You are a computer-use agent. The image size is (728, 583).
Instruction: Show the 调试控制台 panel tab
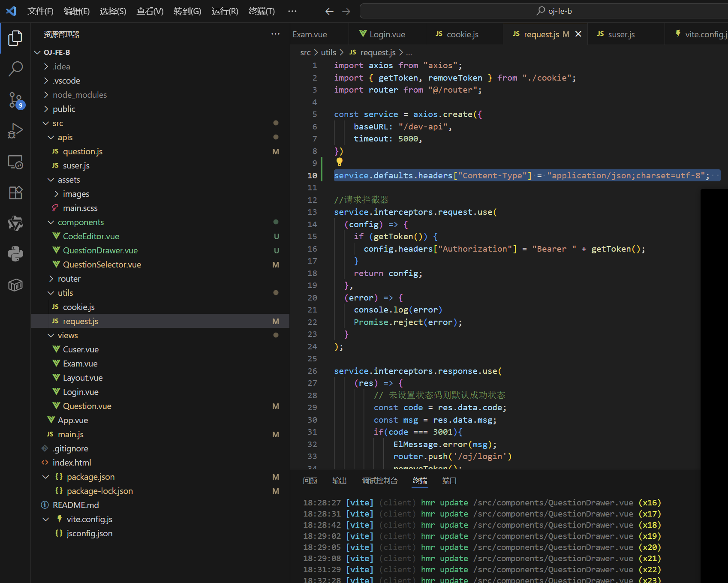click(x=380, y=481)
